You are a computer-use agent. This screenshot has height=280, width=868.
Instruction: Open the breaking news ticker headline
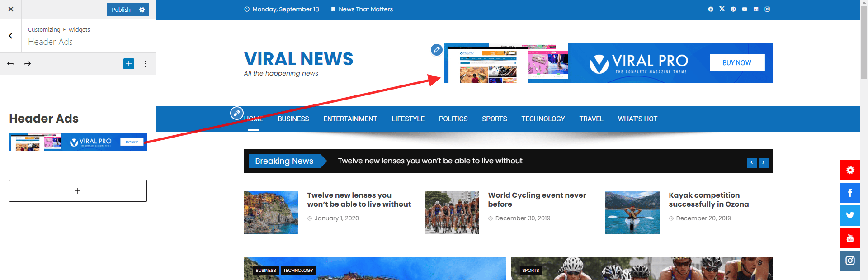click(x=430, y=161)
